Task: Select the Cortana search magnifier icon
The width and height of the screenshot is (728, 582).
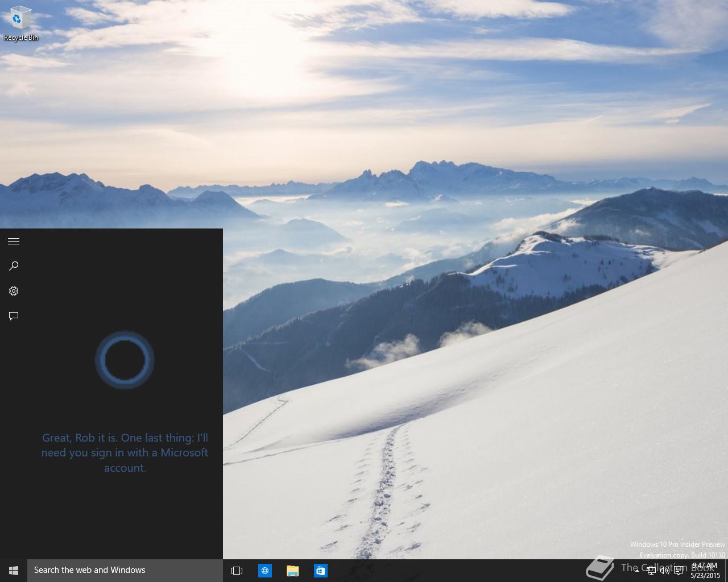Action: [14, 266]
